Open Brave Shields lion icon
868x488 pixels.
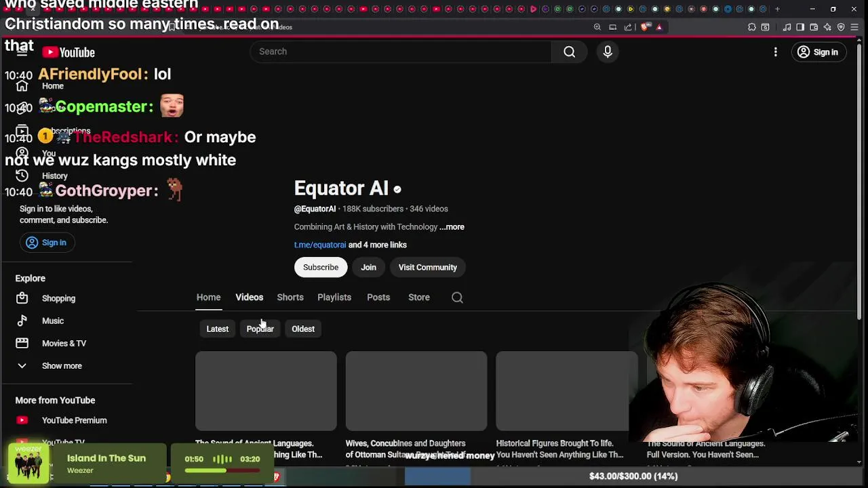[x=644, y=27]
